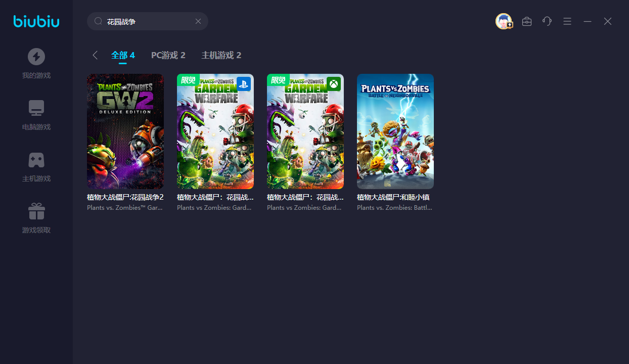Go back with the left chevron
629x364 pixels.
[95, 55]
